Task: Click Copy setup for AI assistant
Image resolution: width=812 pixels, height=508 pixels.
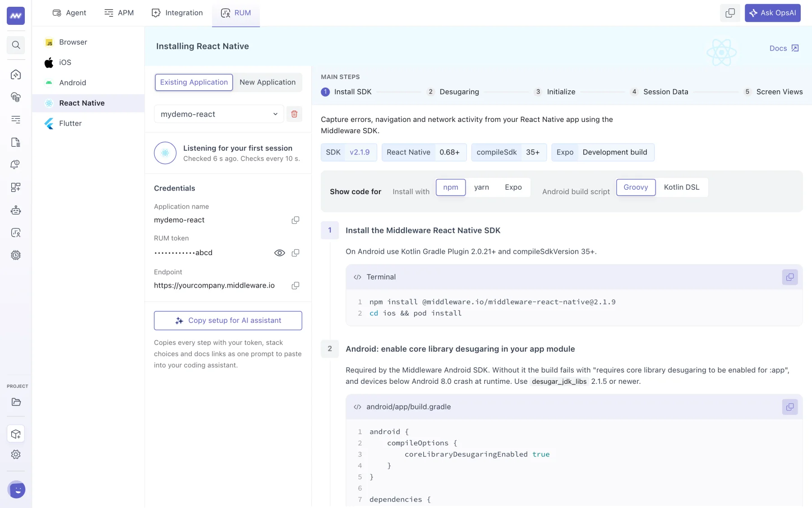Action: click(x=228, y=321)
